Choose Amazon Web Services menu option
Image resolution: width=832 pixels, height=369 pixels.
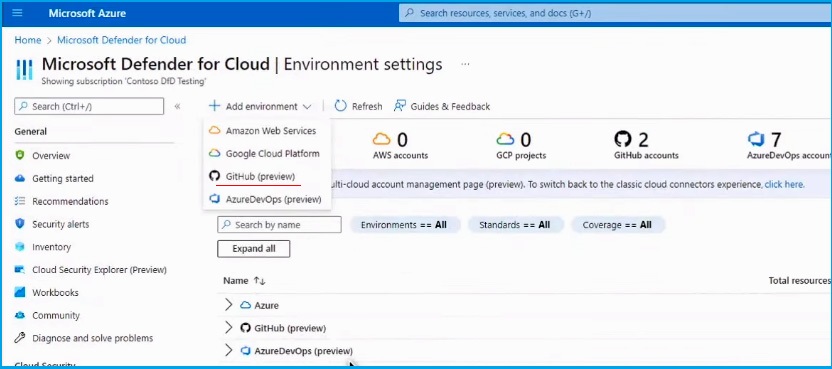point(267,131)
